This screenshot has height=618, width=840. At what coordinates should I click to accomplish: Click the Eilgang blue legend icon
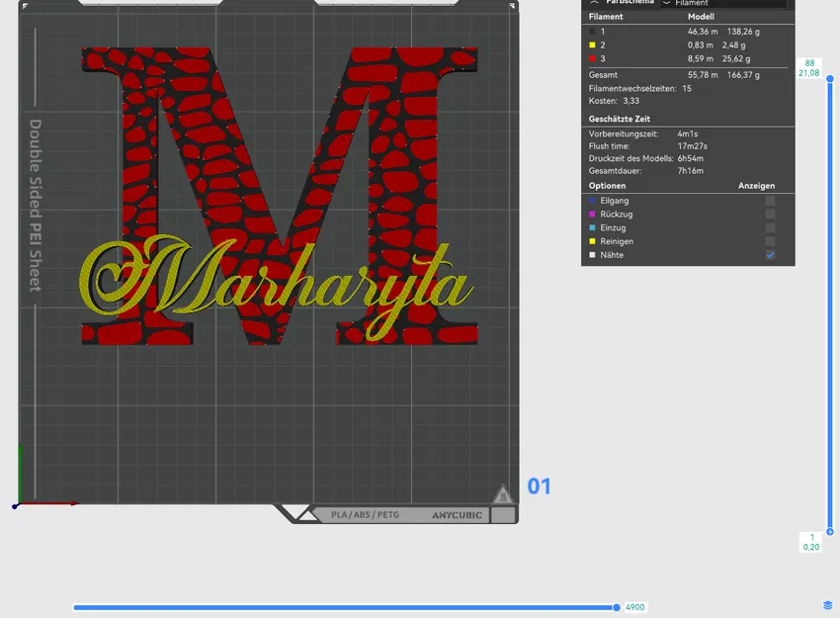tap(592, 201)
